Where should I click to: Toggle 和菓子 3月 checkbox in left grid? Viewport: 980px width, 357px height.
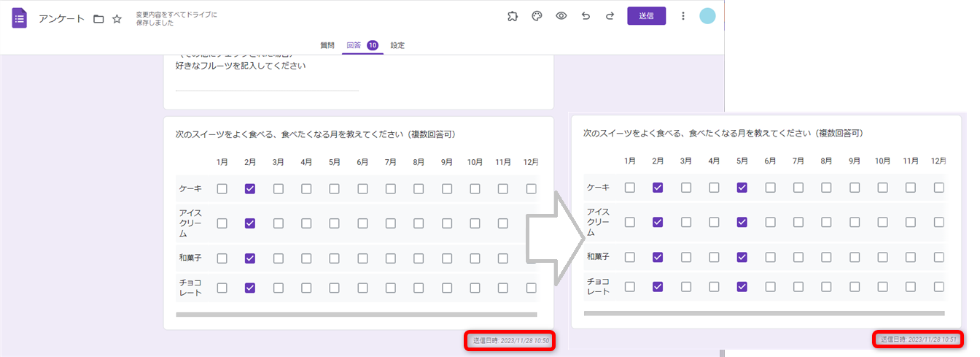pyautogui.click(x=279, y=258)
